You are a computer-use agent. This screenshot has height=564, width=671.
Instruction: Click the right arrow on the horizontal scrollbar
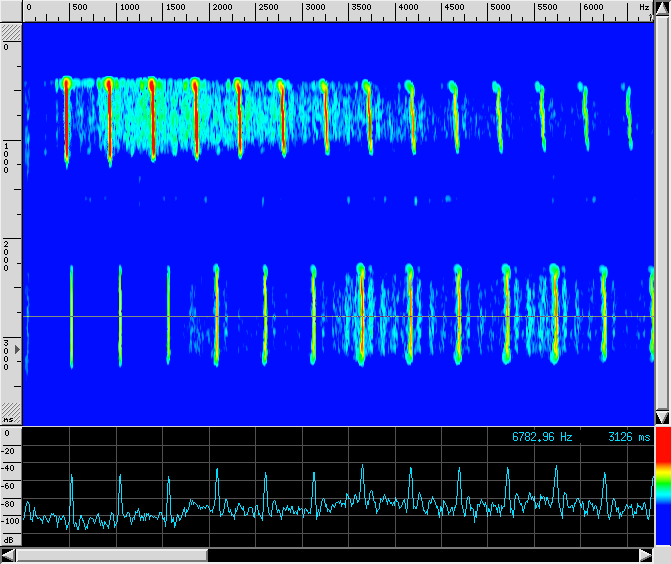(x=645, y=555)
